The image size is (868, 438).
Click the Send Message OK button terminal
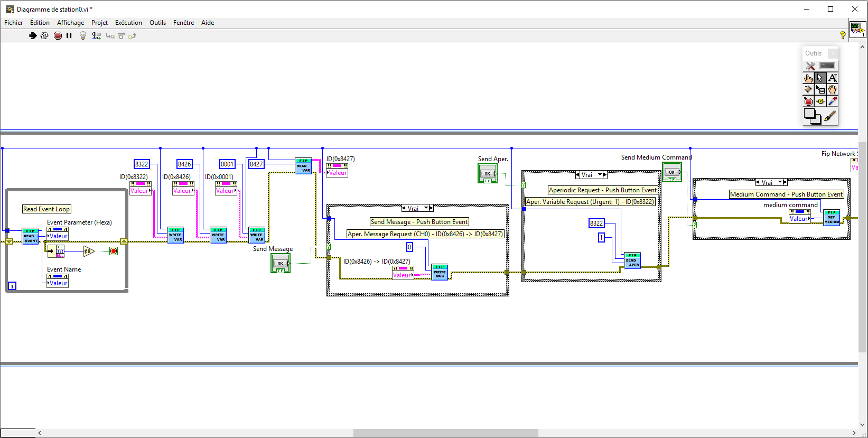tap(281, 263)
